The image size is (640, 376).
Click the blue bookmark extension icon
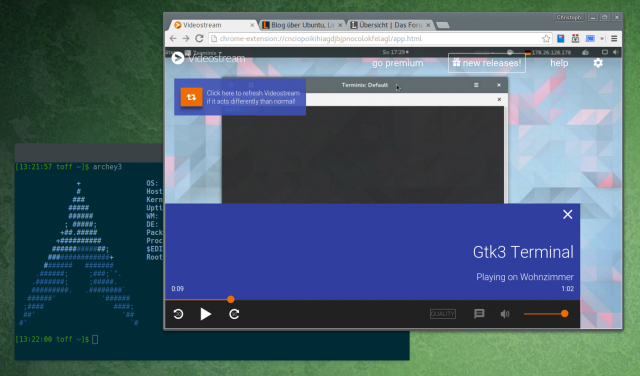561,38
